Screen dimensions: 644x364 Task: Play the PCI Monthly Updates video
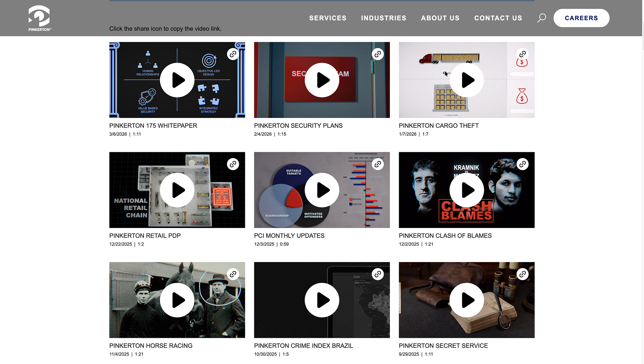(322, 190)
